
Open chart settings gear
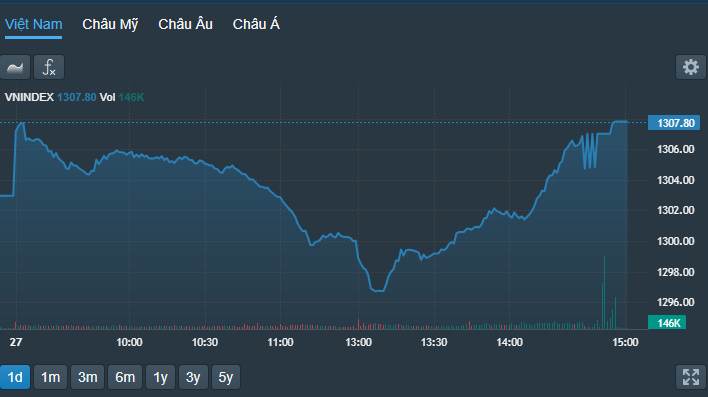click(x=690, y=67)
